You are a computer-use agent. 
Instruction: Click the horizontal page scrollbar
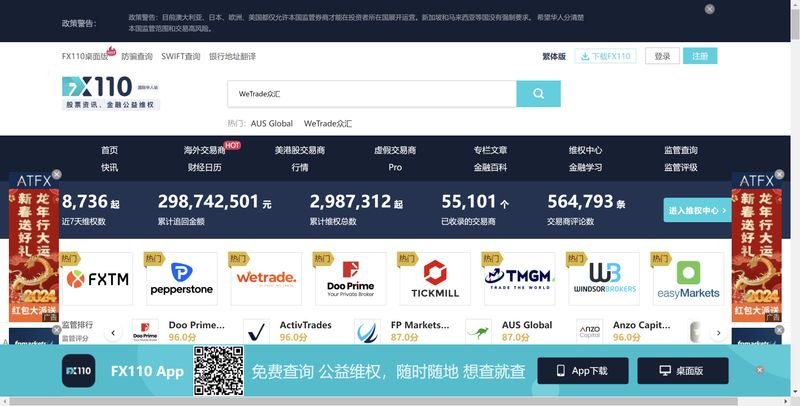373,401
